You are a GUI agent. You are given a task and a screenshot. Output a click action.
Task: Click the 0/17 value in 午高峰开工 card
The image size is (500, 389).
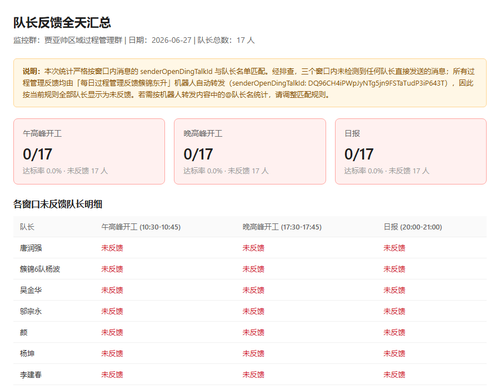(37, 154)
